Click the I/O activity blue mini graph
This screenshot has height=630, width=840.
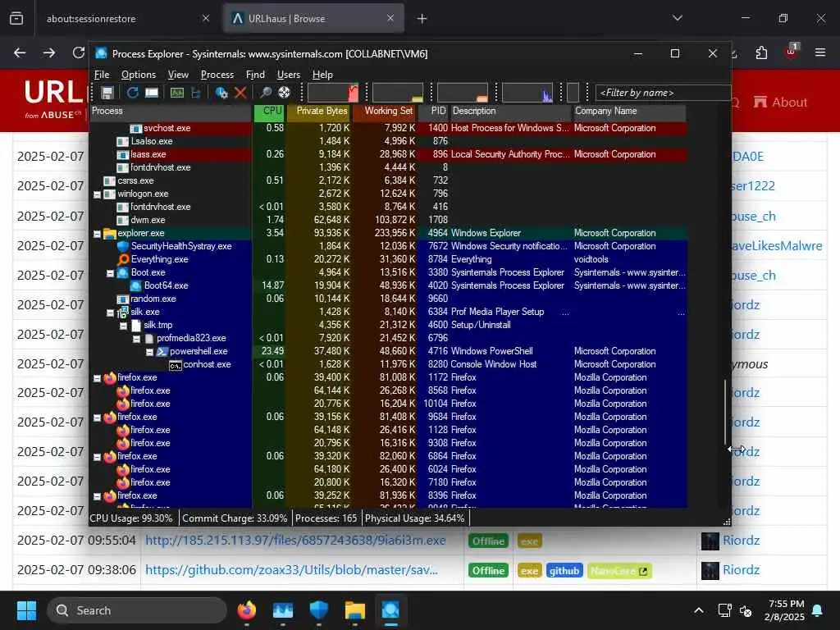tap(527, 93)
